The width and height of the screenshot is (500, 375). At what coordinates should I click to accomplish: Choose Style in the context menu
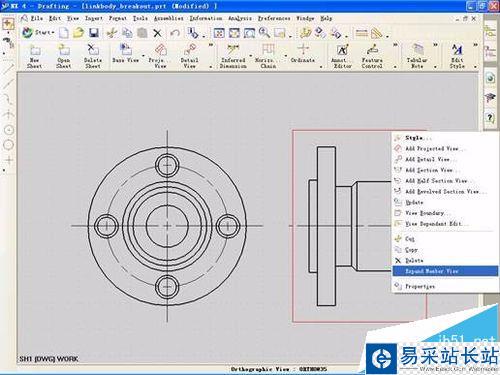point(445,138)
